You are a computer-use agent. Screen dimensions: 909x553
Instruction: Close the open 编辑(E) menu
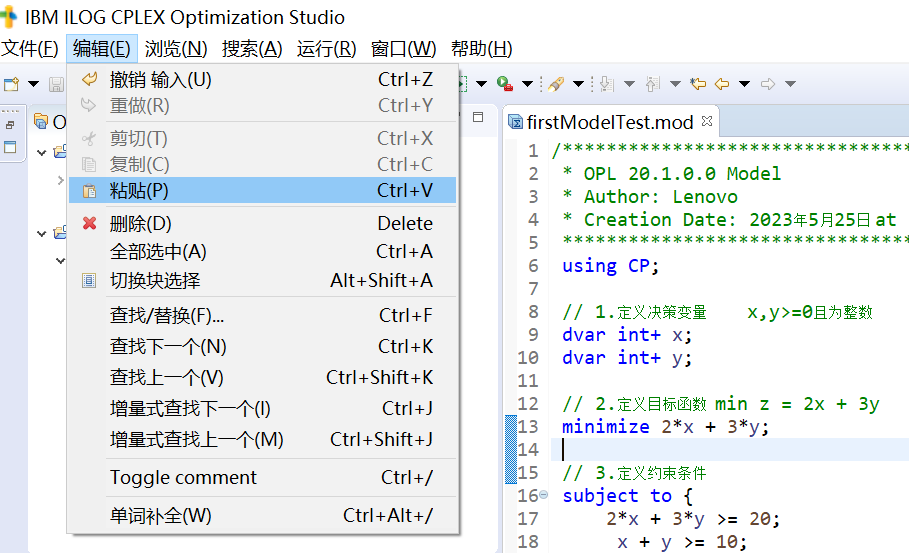[101, 49]
